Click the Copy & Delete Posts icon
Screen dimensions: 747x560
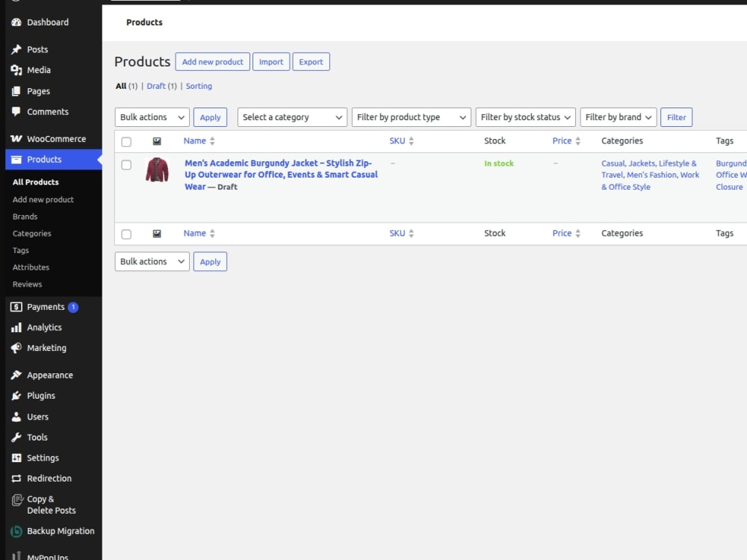[x=17, y=500]
